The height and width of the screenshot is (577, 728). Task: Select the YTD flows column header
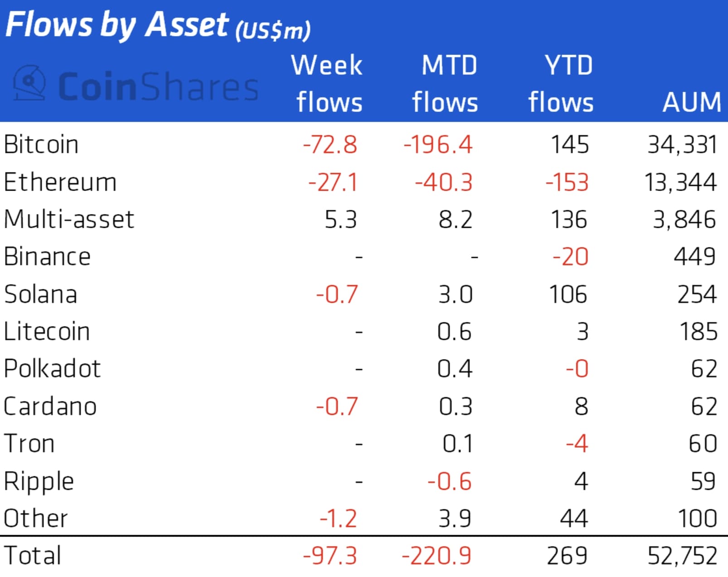pyautogui.click(x=562, y=83)
